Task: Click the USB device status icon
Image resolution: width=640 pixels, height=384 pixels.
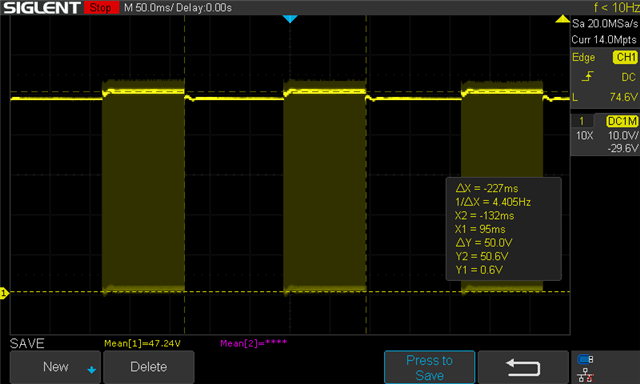Action: point(586,359)
